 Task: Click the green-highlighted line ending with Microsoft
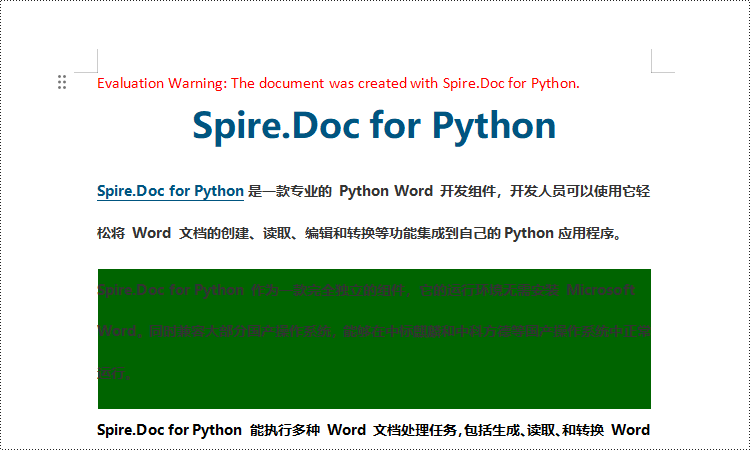coord(366,290)
